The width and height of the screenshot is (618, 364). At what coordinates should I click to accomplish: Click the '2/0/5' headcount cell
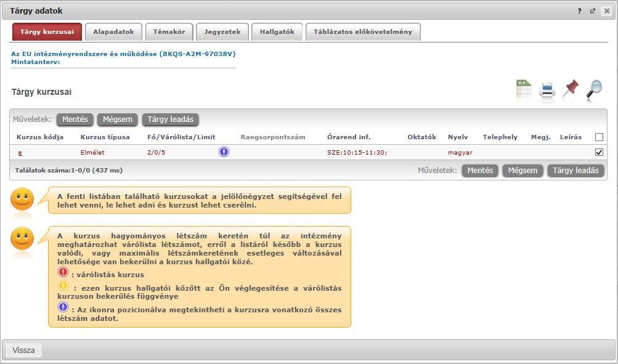156,153
